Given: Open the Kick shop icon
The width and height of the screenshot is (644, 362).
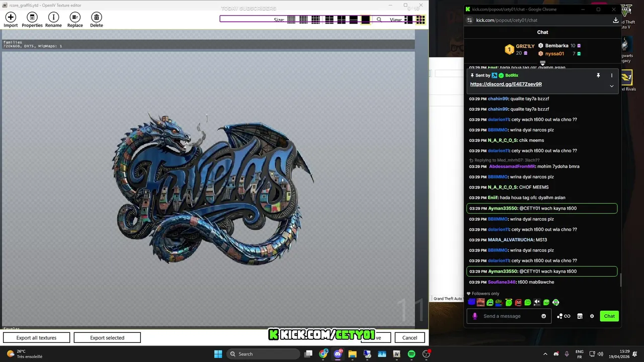Looking at the screenshot, I should click(x=580, y=316).
